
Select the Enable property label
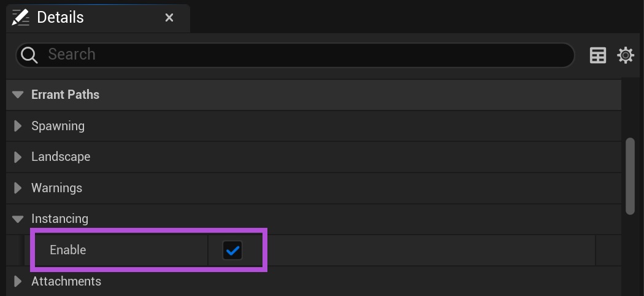pyautogui.click(x=68, y=250)
